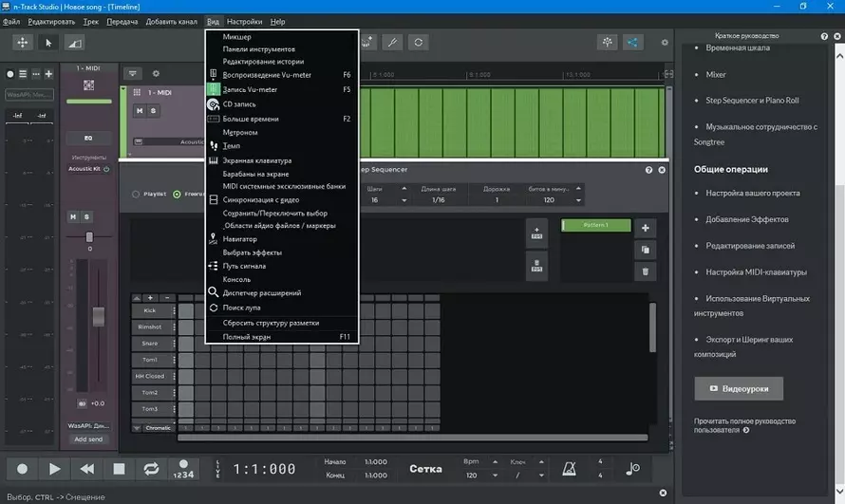Image resolution: width=845 pixels, height=504 pixels.
Task: Open timeline settings gear near top right
Action: 665,42
